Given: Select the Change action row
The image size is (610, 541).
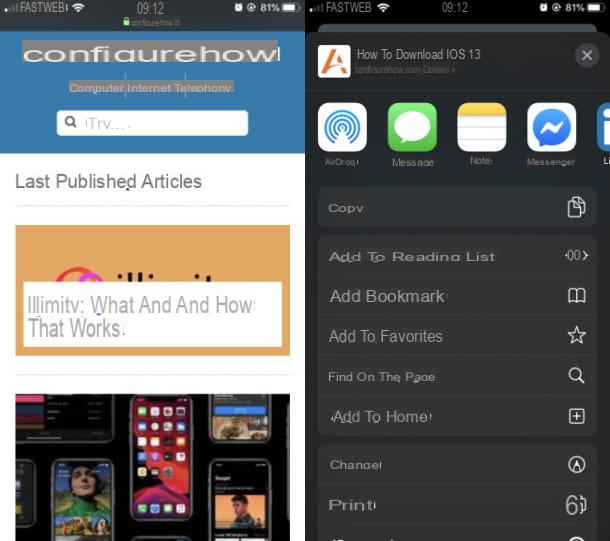Looking at the screenshot, I should tap(457, 464).
